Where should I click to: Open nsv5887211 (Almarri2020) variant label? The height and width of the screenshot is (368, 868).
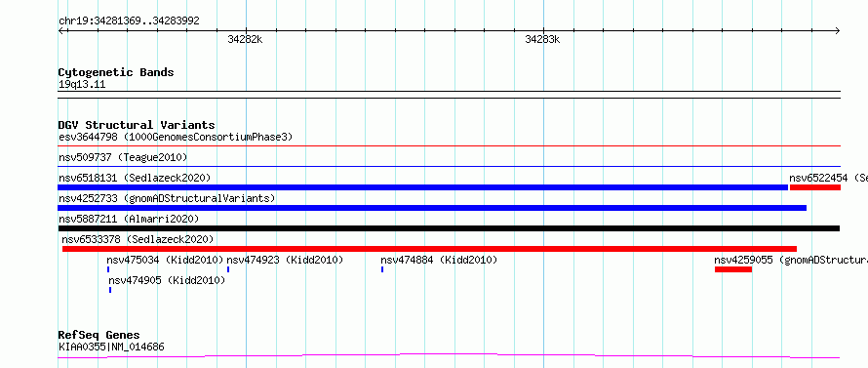click(x=129, y=219)
